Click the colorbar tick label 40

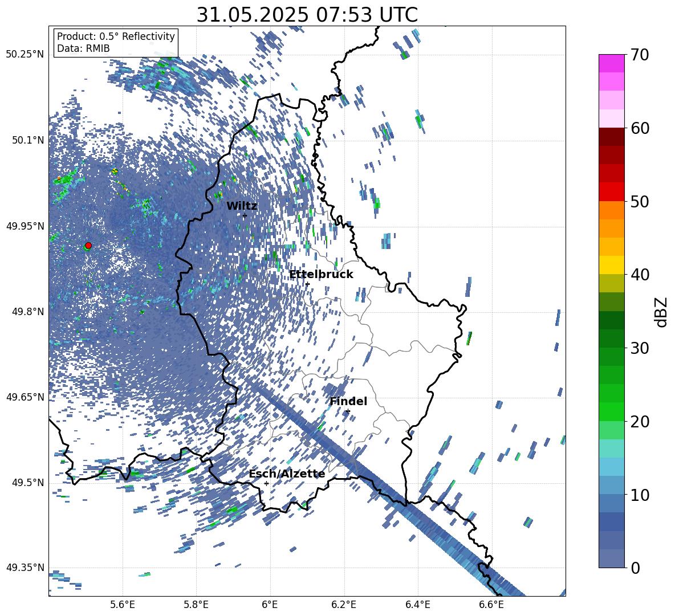point(640,275)
